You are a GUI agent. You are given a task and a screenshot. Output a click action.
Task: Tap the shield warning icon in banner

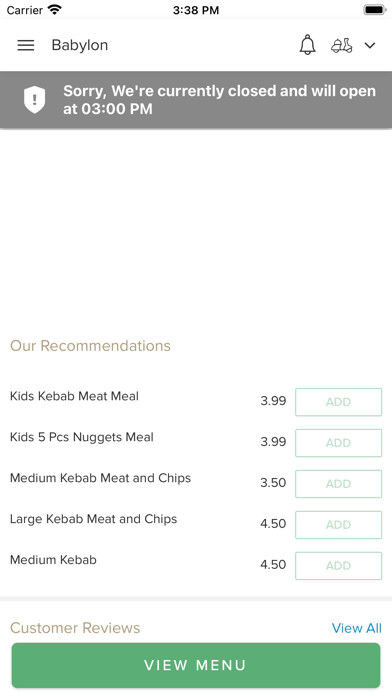coord(35,99)
